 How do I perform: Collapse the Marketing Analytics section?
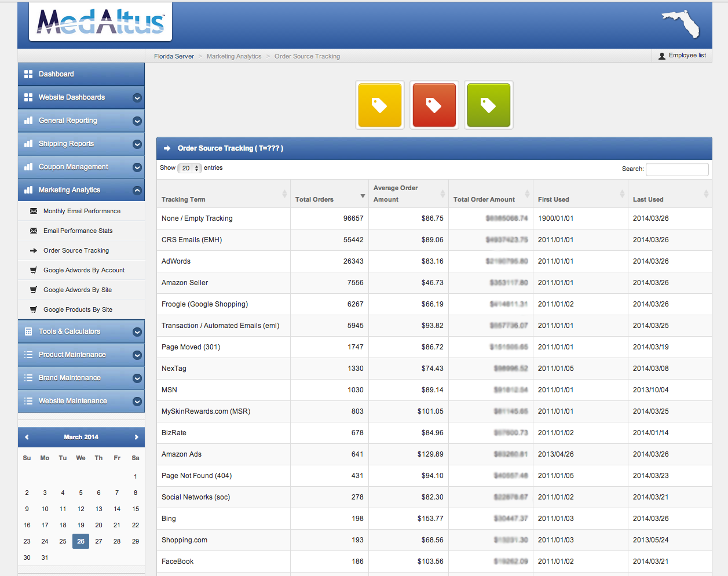(137, 190)
